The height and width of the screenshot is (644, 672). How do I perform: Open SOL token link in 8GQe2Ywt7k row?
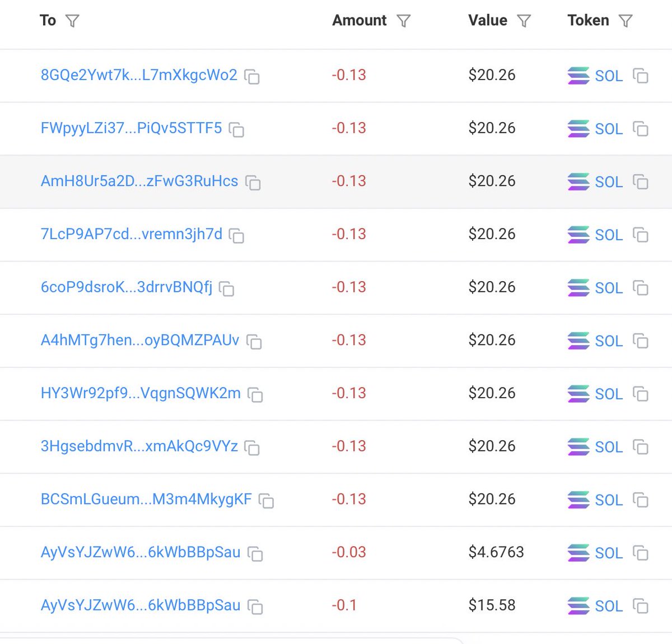point(609,76)
